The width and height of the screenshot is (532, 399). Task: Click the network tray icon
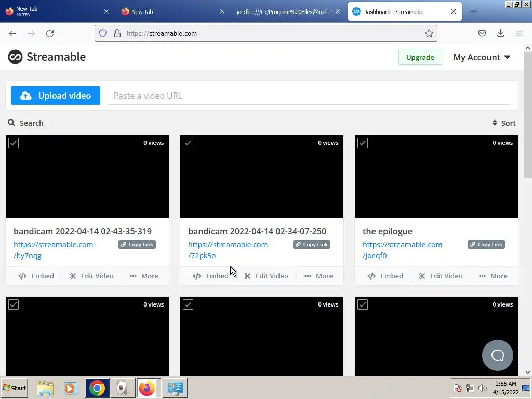pos(470,388)
